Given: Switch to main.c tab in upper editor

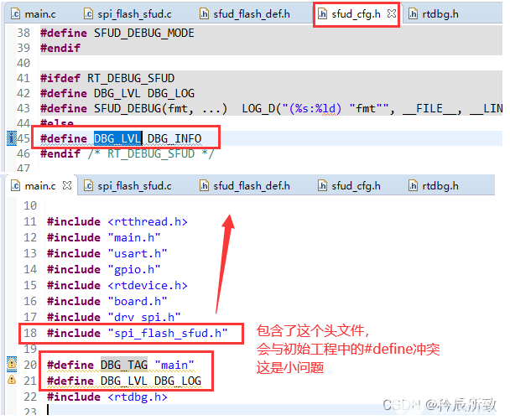Looking at the screenshot, I should (x=34, y=14).
